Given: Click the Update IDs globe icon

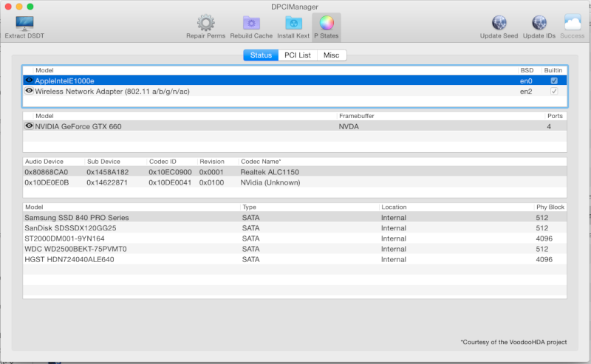Looking at the screenshot, I should pos(539,23).
